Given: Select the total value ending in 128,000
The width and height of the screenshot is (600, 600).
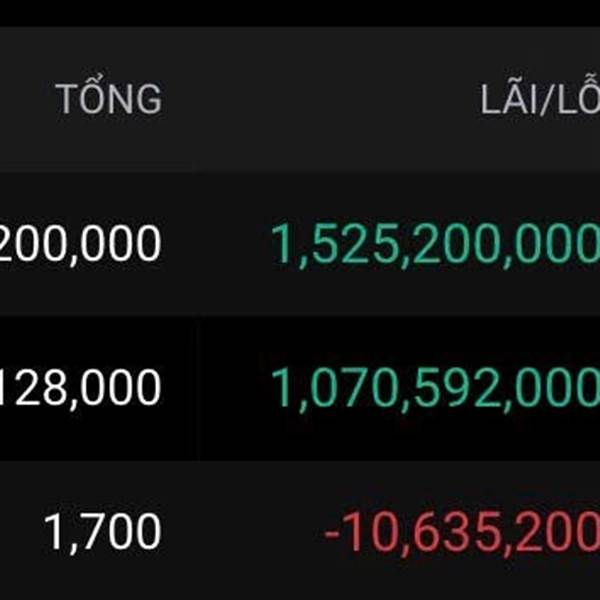Looking at the screenshot, I should [x=79, y=387].
